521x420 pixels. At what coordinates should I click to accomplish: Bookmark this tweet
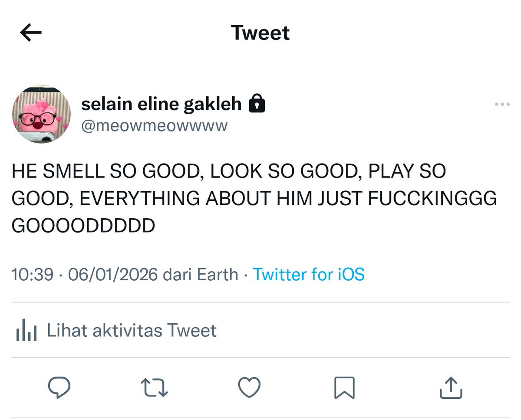coord(344,387)
